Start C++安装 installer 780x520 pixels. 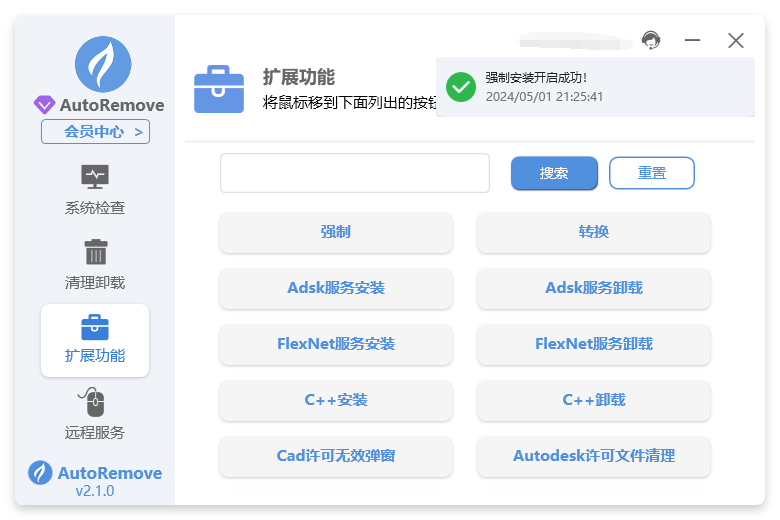pos(336,400)
